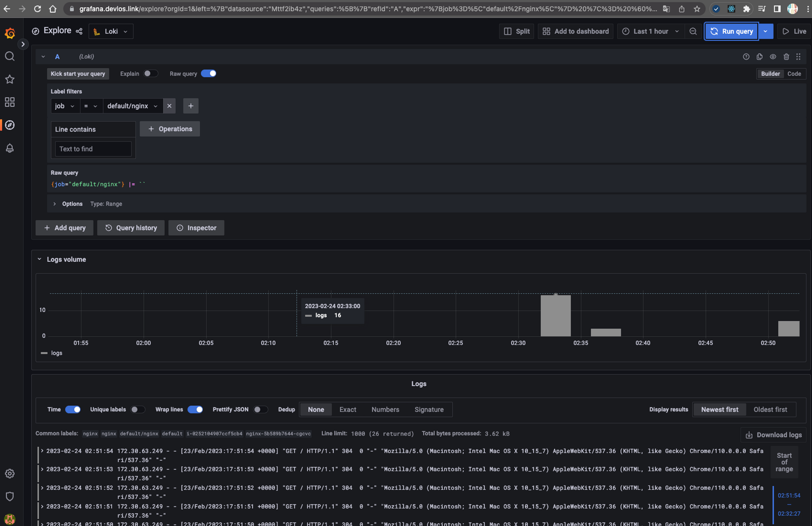Select Oldest first display order
Screen dimensions: 812x526
tap(770, 409)
